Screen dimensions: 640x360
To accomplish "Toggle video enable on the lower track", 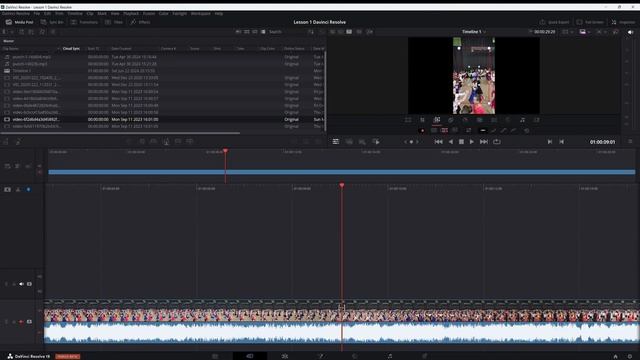I will pyautogui.click(x=29, y=322).
